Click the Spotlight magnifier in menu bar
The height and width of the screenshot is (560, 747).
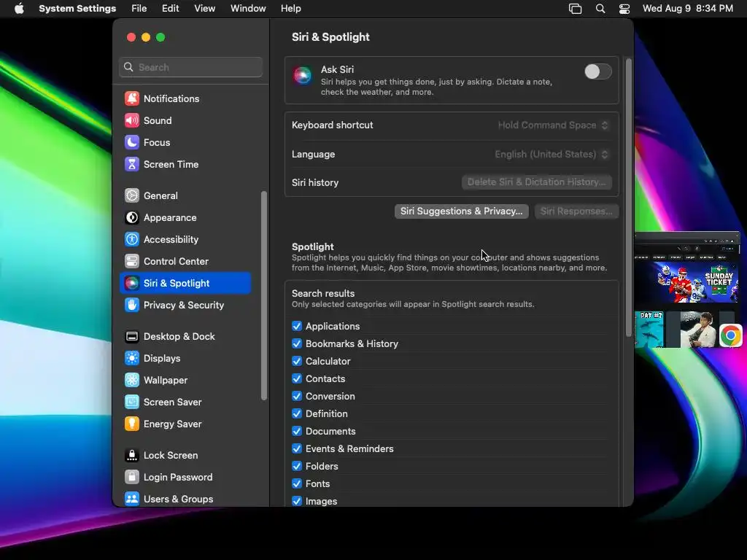coord(600,9)
